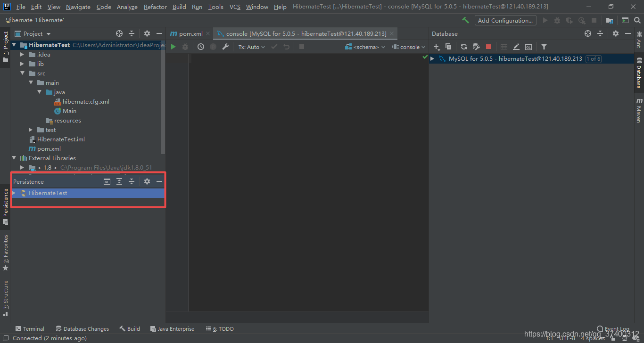Open the Tx: Auto transaction mode dropdown
This screenshot has height=343, width=644.
[251, 47]
